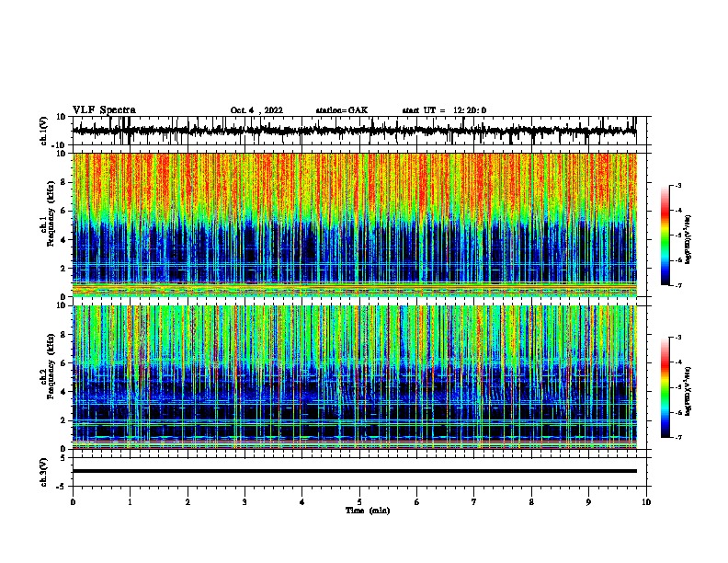Click time axis tick label "5"

pos(359,502)
